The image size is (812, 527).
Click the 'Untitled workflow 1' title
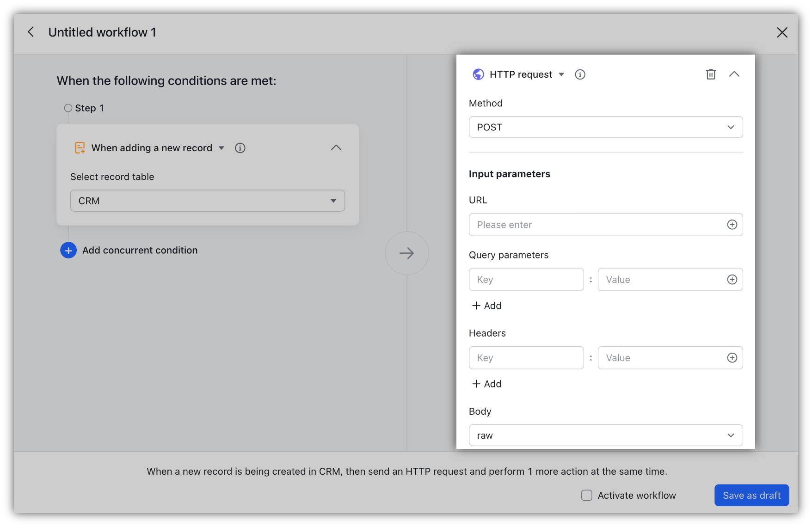click(102, 32)
